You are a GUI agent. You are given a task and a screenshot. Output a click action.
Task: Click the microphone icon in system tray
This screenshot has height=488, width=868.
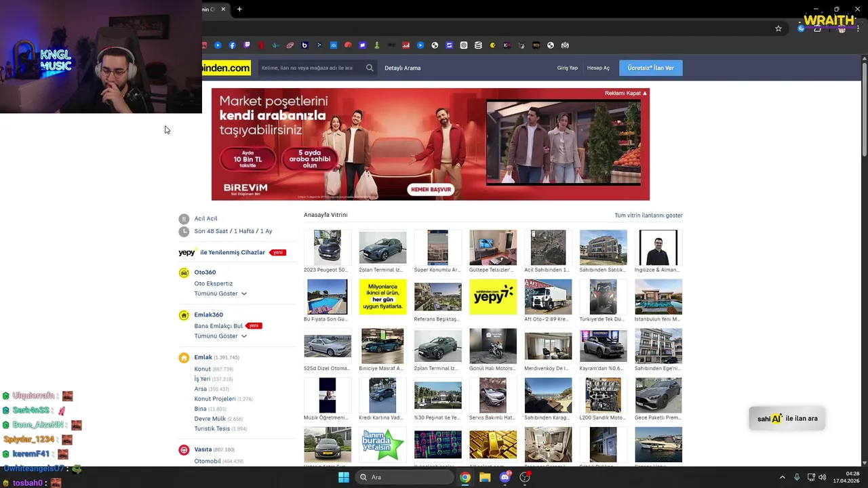point(797,477)
